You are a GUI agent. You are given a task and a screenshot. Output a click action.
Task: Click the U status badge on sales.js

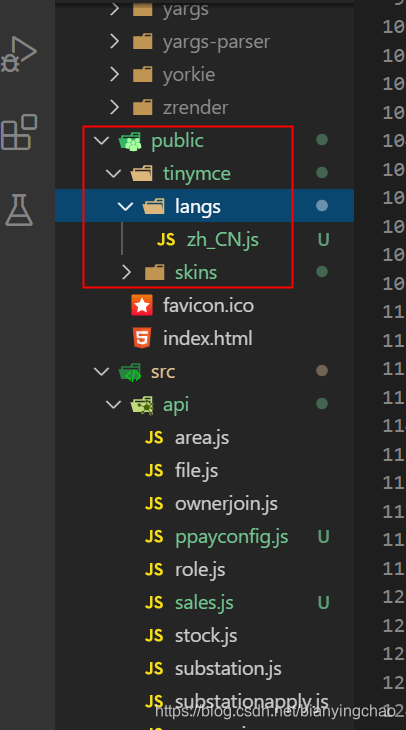(323, 602)
